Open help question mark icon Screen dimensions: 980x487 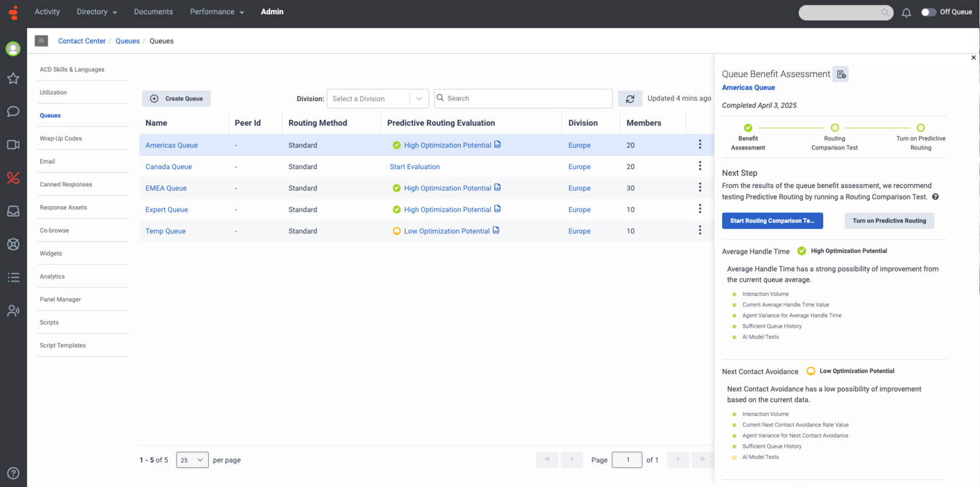[x=13, y=473]
